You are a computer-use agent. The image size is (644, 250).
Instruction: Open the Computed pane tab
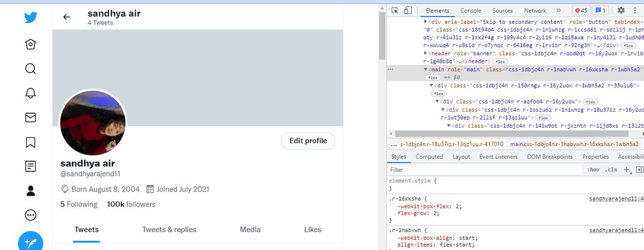click(x=429, y=157)
